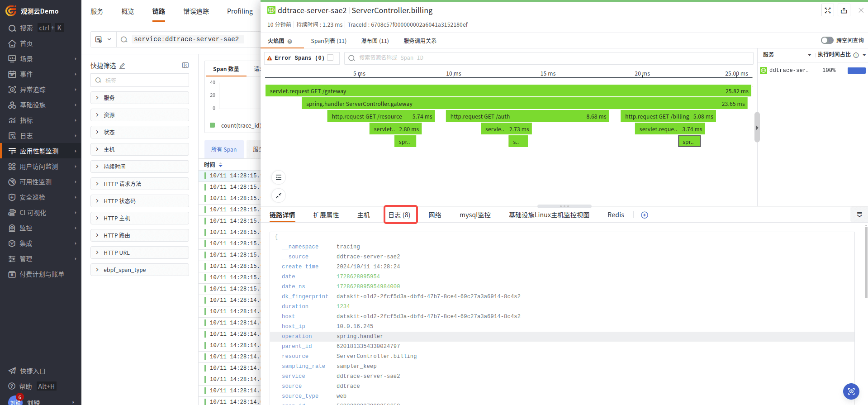This screenshot has width=868, height=405.
Task: Click the span search input field
Action: pos(548,58)
